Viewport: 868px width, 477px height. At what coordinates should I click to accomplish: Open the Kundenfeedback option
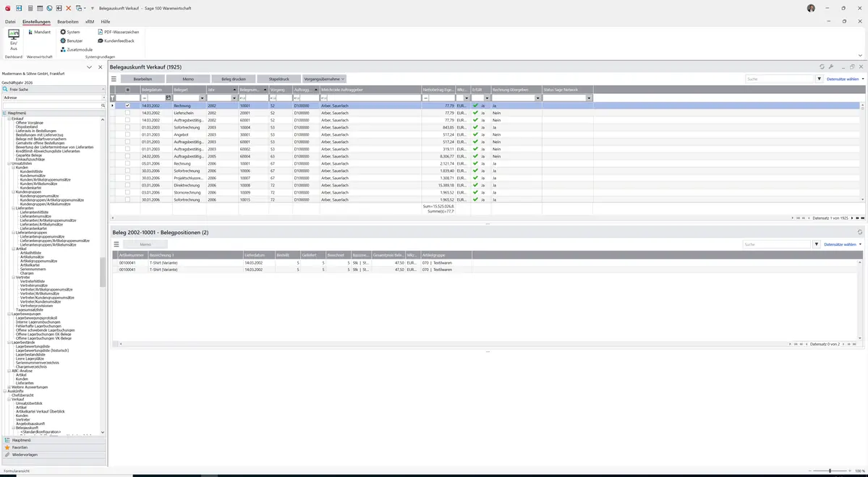116,40
